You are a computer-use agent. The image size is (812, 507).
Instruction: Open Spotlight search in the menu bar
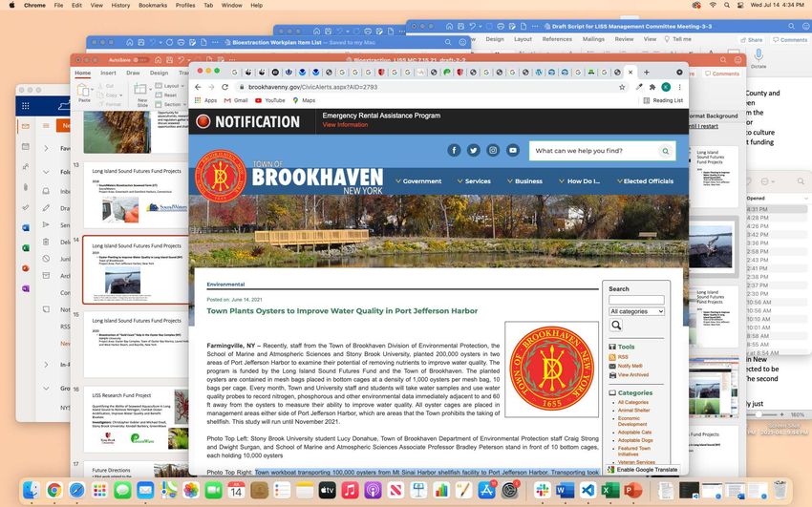(x=727, y=5)
